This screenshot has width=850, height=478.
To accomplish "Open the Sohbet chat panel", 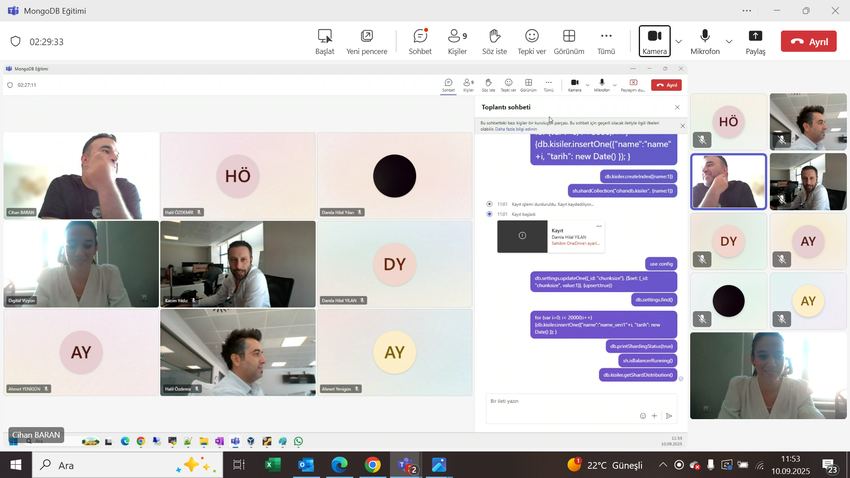I will pyautogui.click(x=420, y=42).
